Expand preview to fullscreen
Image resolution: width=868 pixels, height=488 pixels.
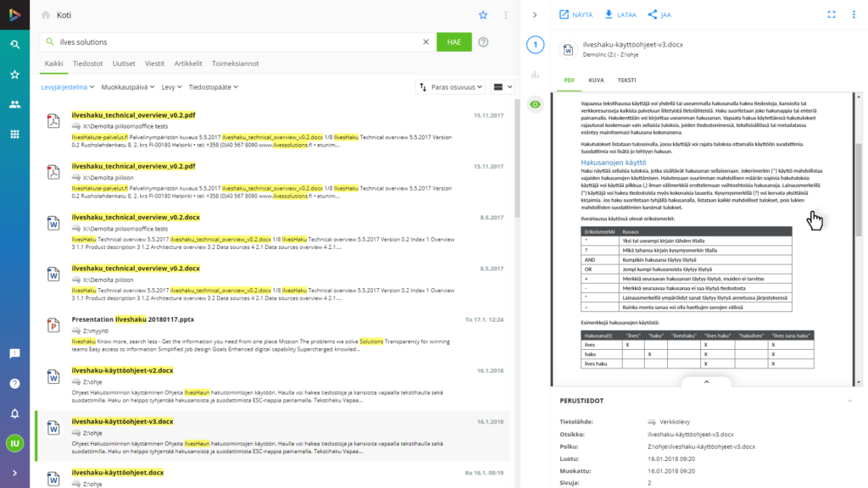point(832,15)
